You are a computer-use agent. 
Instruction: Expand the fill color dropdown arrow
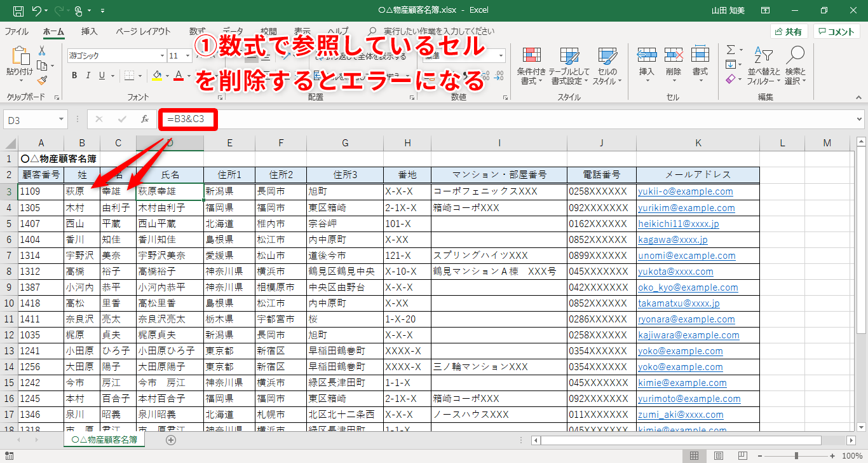coord(166,76)
